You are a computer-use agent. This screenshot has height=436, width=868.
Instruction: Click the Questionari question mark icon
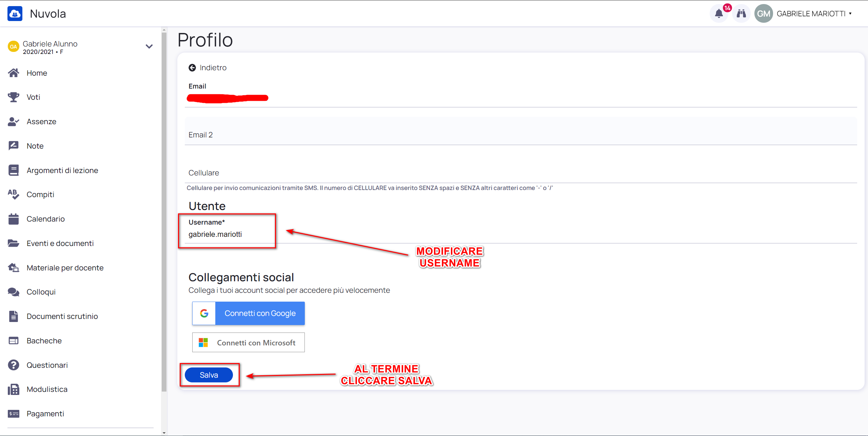coord(14,365)
